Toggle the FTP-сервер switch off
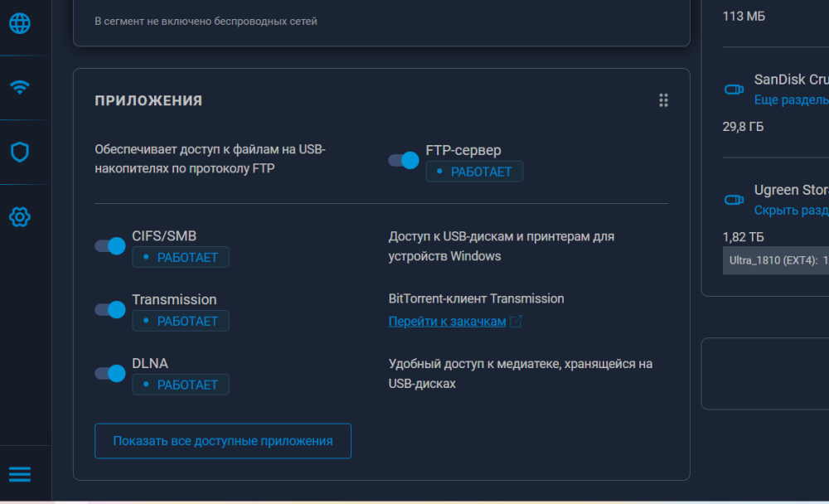829x504 pixels. click(404, 160)
